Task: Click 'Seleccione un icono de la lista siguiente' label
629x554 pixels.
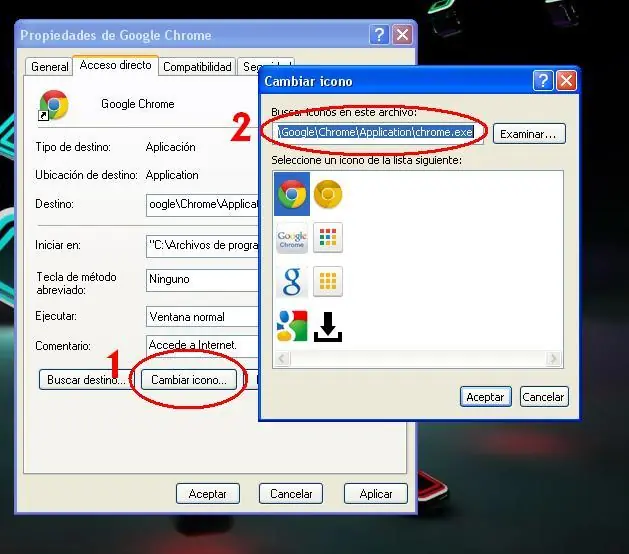Action: 366,160
